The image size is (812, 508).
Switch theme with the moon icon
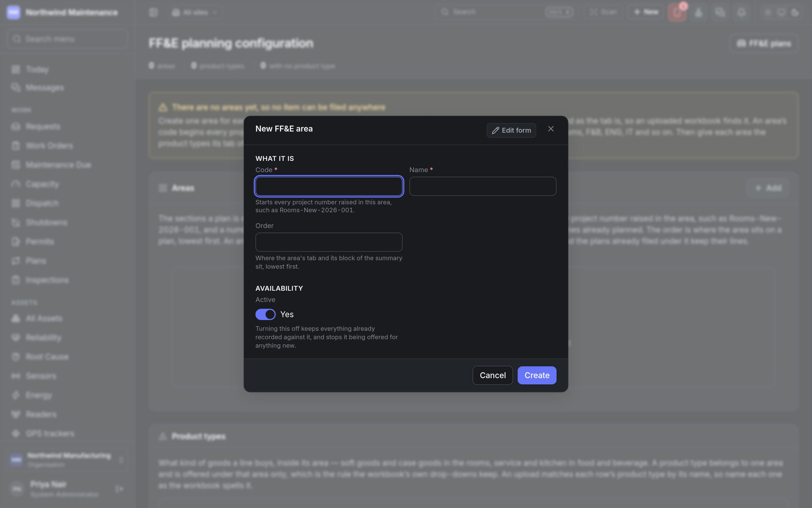pos(795,12)
